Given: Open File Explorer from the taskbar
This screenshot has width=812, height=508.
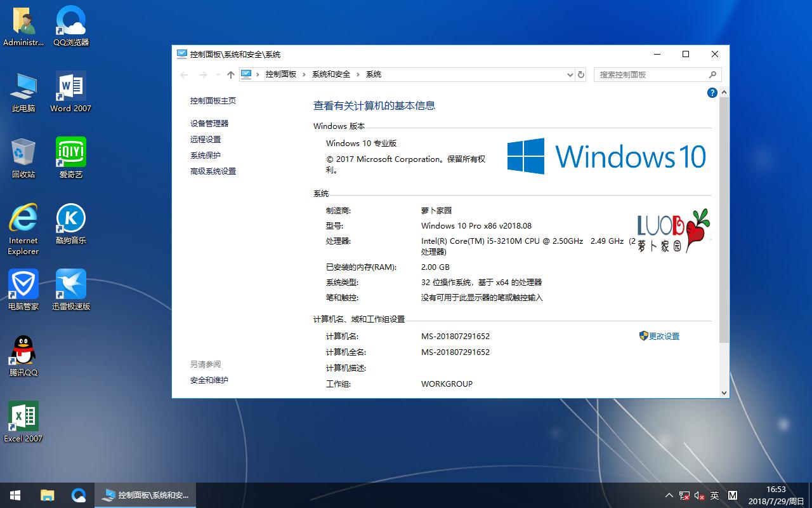Looking at the screenshot, I should pyautogui.click(x=47, y=495).
